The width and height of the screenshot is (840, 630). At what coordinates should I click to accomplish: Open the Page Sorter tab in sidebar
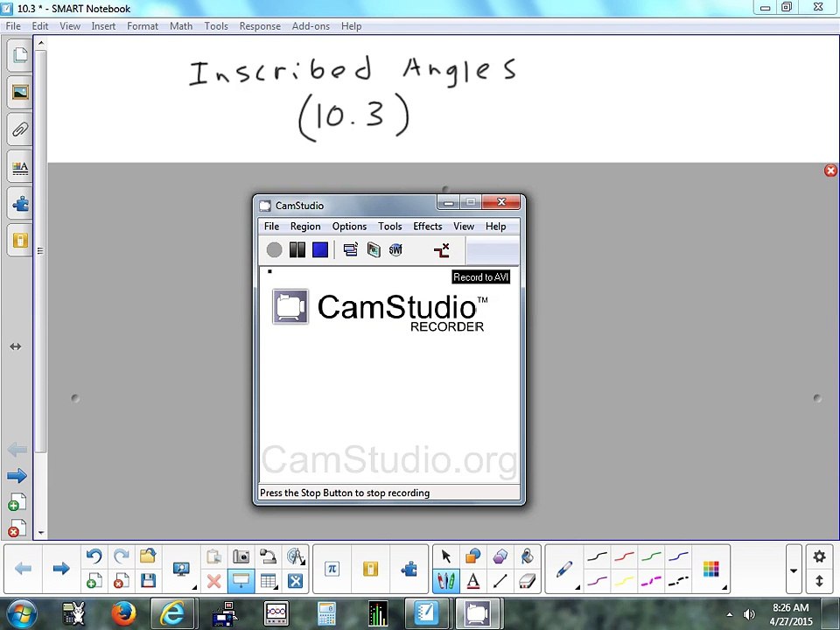pos(20,54)
